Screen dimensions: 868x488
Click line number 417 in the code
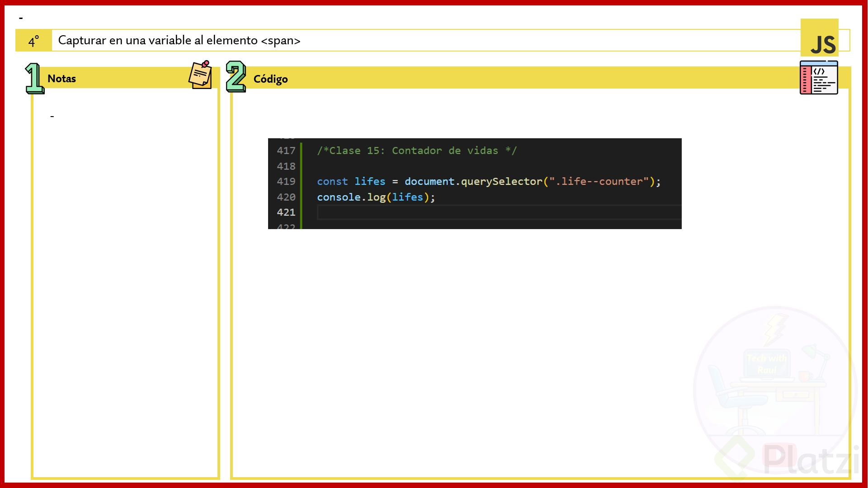pos(286,150)
